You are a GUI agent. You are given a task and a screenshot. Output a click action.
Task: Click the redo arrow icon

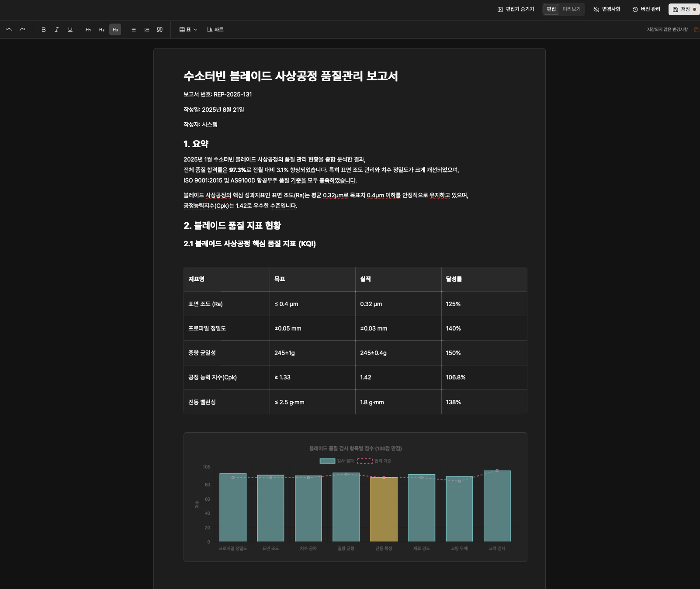22,30
